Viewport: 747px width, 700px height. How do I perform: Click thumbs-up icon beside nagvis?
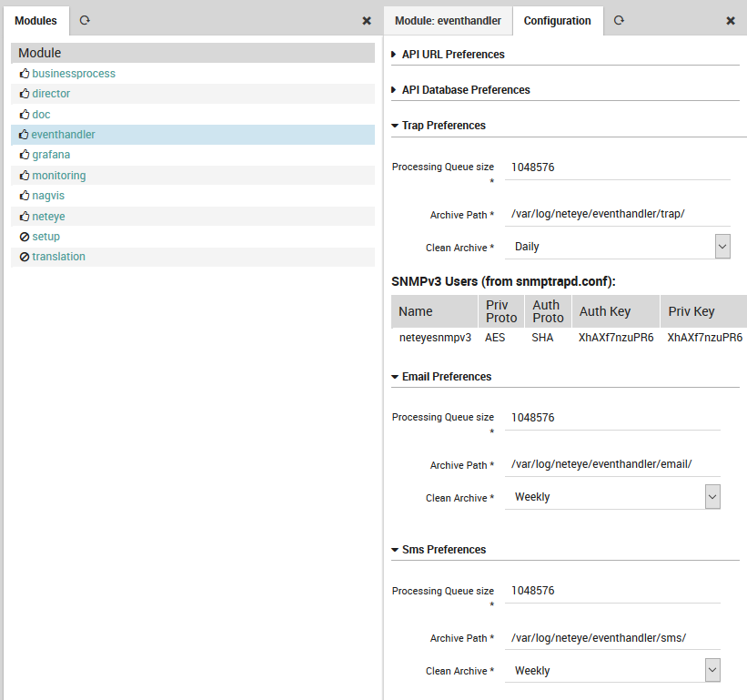25,196
